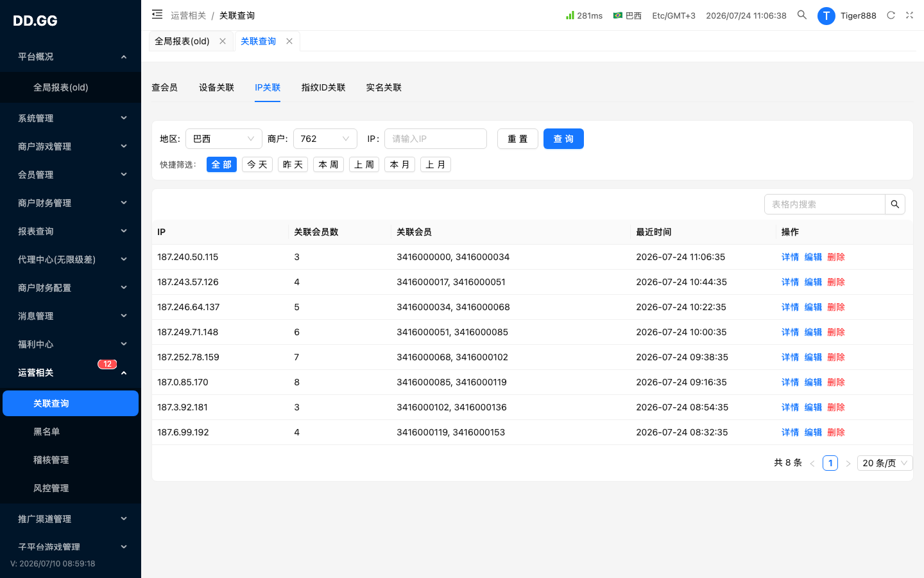Switch to the 指纹ID关联 tab

323,87
